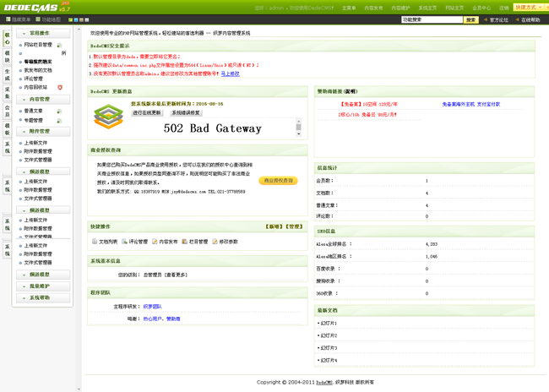Click the small icon beside 普通文章

(59, 112)
